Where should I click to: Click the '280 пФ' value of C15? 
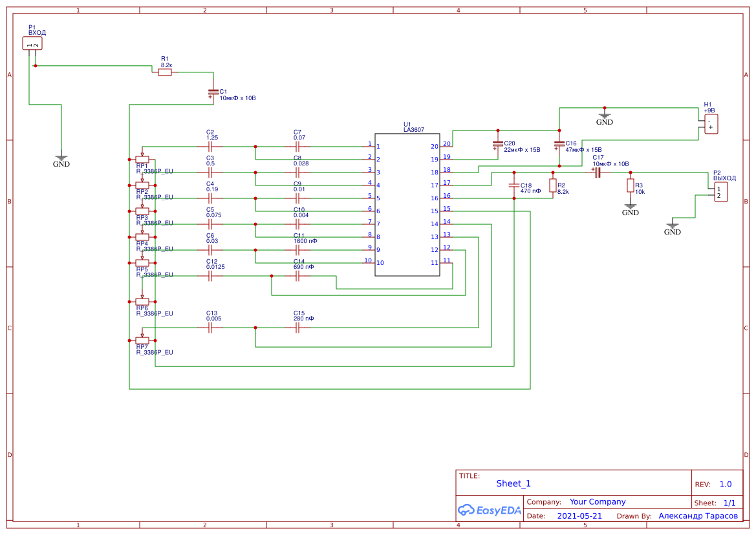[304, 319]
